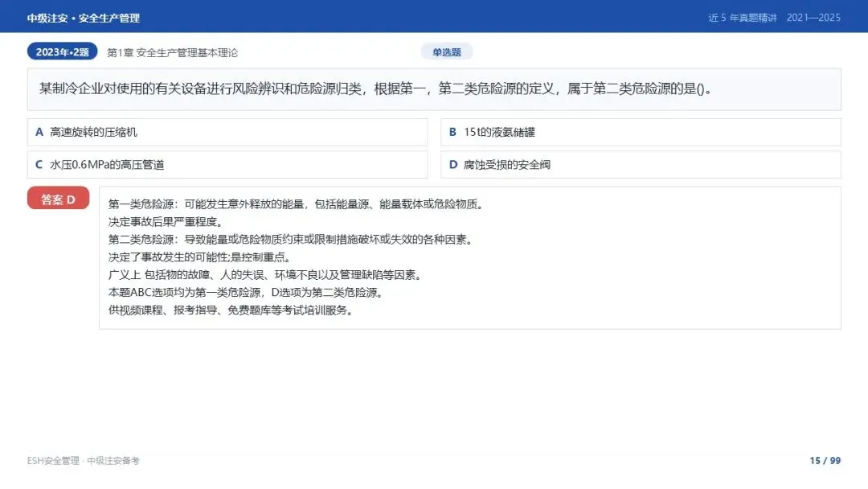Click the line 广义上 包括物的故障
Image resolution: width=868 pixels, height=489 pixels.
coord(266,275)
